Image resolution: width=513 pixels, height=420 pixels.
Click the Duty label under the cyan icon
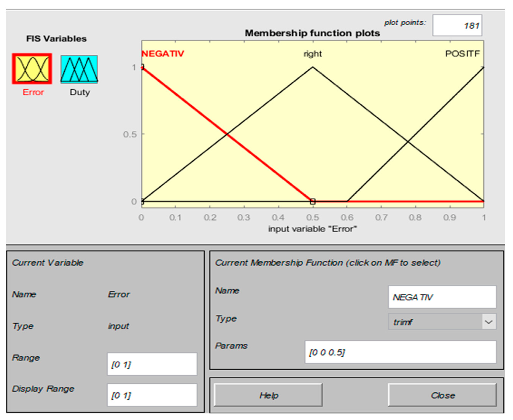click(x=80, y=92)
